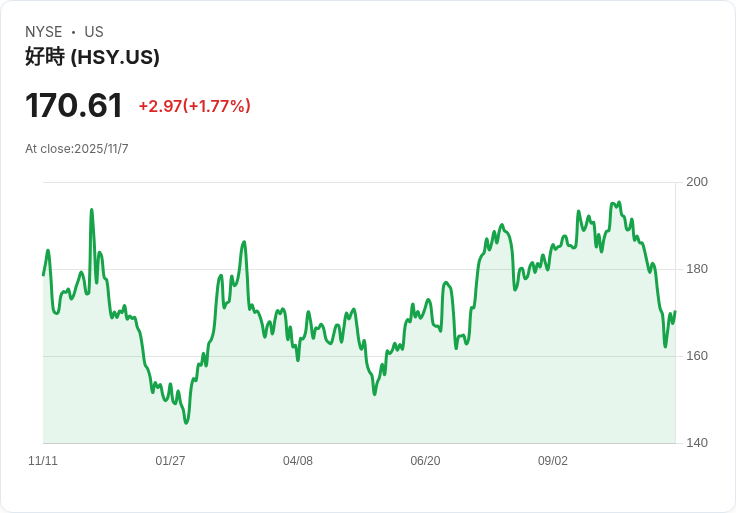Click the red +2.97(+1.77%) change value
The image size is (736, 513).
coord(194,106)
